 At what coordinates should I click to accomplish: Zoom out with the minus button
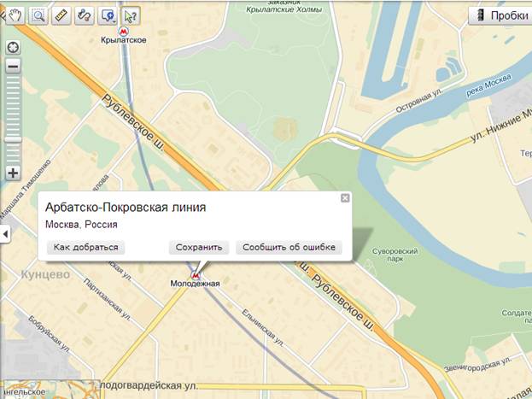point(13,66)
